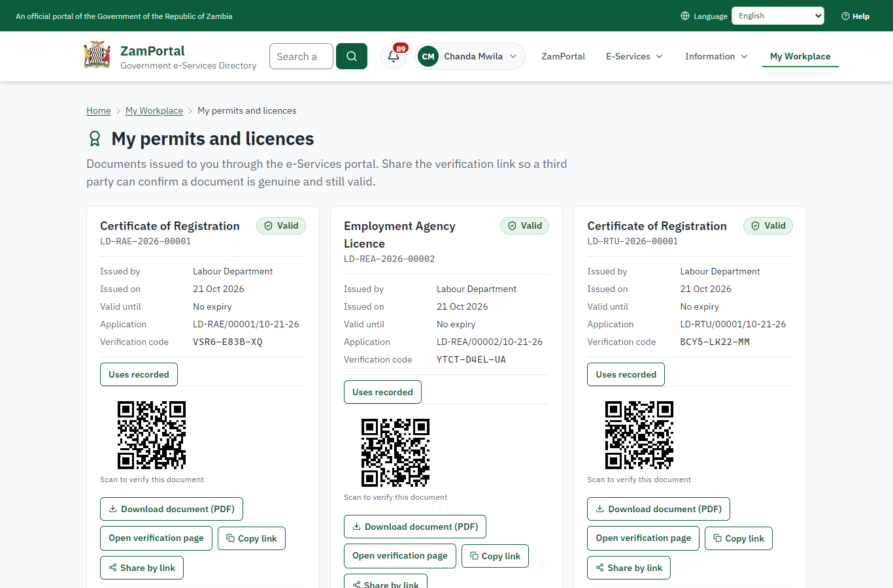Click application number LD-REA/00002/10-21-26
Screen dimensions: 893x588
pyautogui.click(x=490, y=342)
